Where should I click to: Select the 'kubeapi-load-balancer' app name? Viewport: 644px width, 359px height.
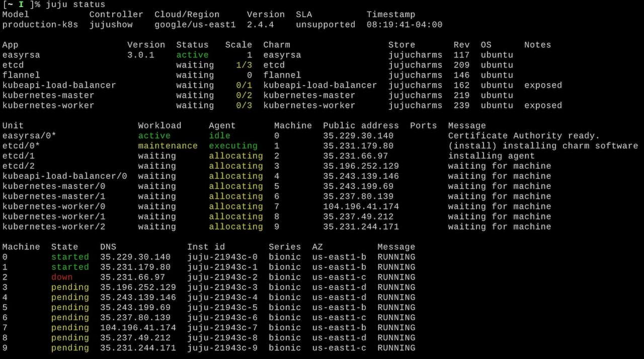point(59,85)
